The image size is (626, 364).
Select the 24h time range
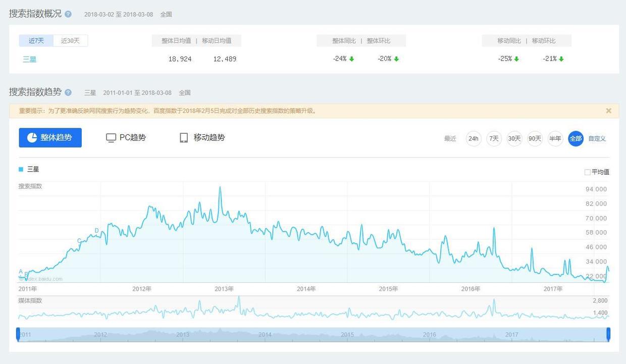(474, 138)
